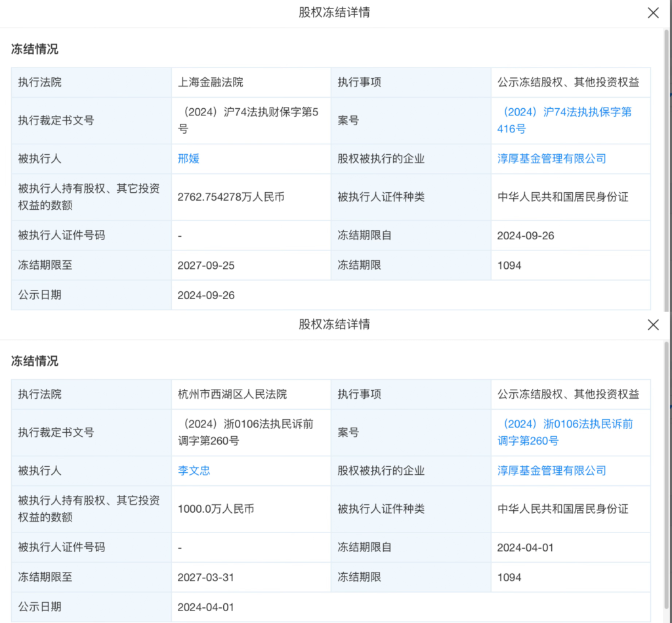The height and width of the screenshot is (623, 672).
Task: Select 中华人民共和国居民身份证 in upper table
Action: click(562, 197)
